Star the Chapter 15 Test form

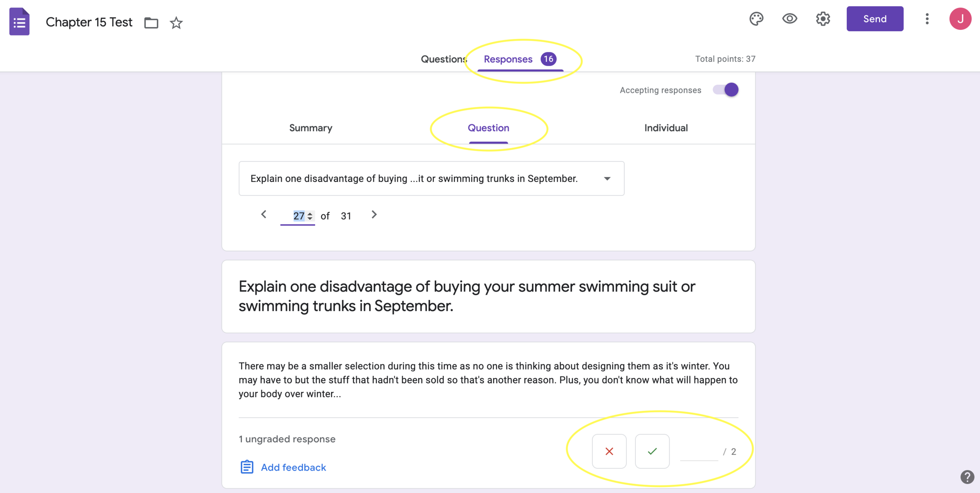point(176,23)
